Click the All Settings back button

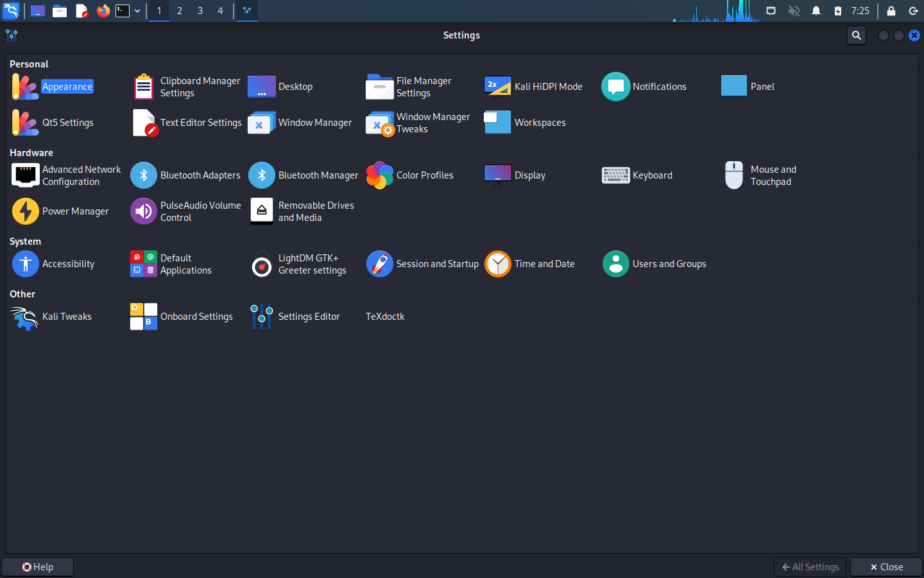(x=810, y=567)
